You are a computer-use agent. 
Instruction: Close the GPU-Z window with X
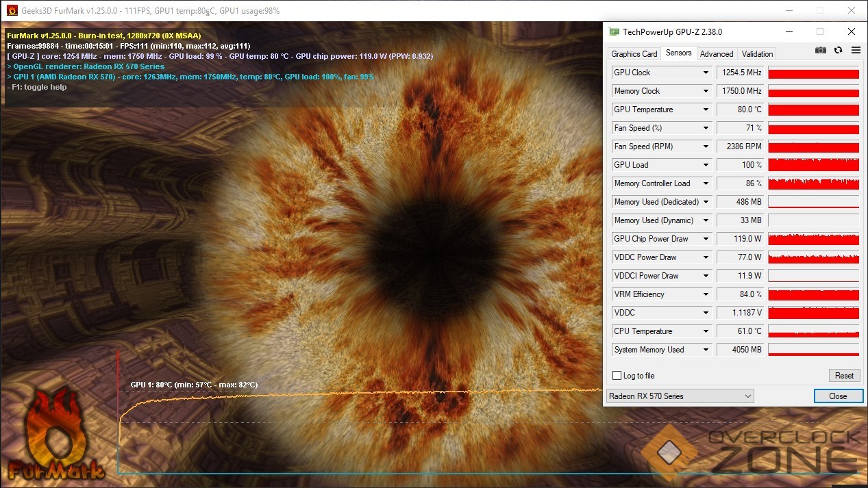(x=852, y=31)
